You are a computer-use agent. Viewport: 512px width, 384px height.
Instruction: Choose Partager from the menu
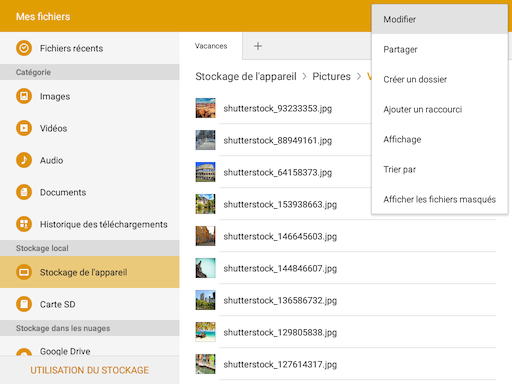pyautogui.click(x=440, y=49)
